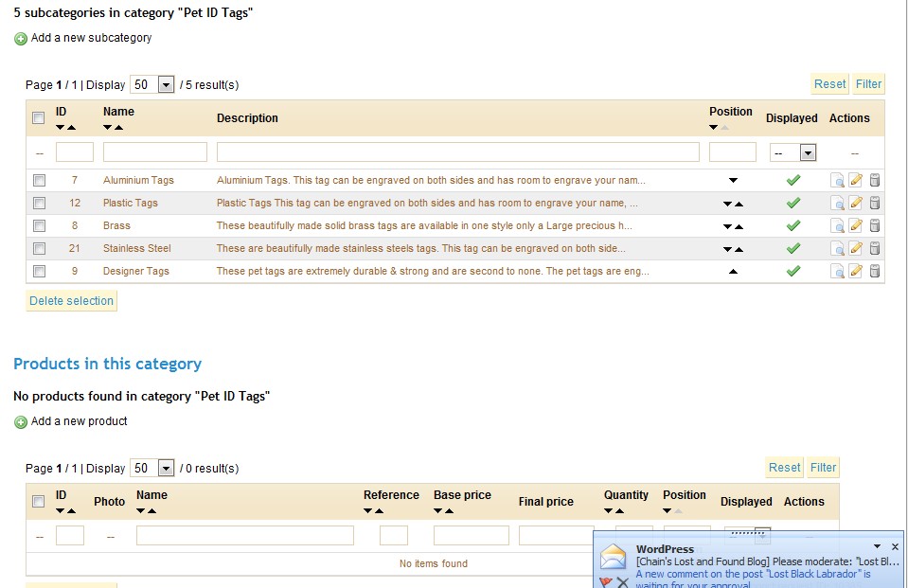Click Filter button above products table
Image resolution: width=908 pixels, height=588 pixels.
[x=823, y=468]
